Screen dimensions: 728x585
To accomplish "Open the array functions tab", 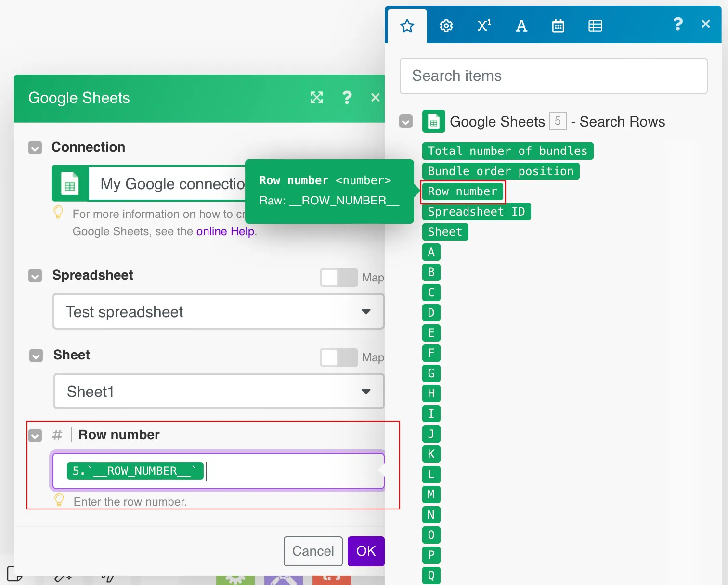I will (595, 26).
